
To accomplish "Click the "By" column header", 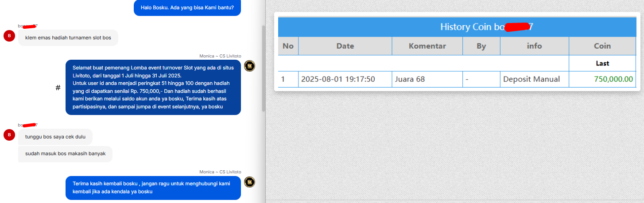I will tap(481, 46).
